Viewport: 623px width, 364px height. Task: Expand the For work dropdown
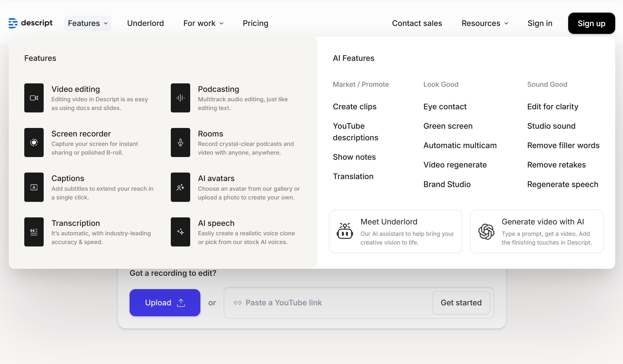pyautogui.click(x=204, y=23)
